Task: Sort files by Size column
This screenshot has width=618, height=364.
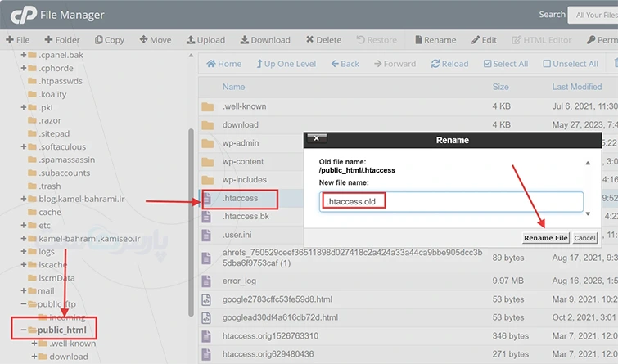Action: [x=501, y=87]
